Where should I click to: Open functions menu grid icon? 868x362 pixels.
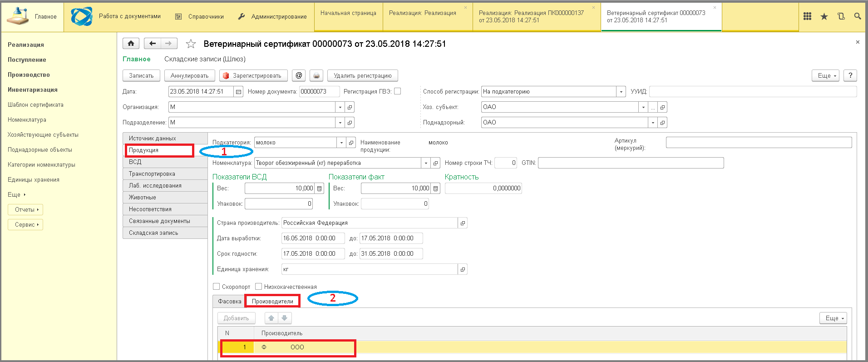point(807,16)
